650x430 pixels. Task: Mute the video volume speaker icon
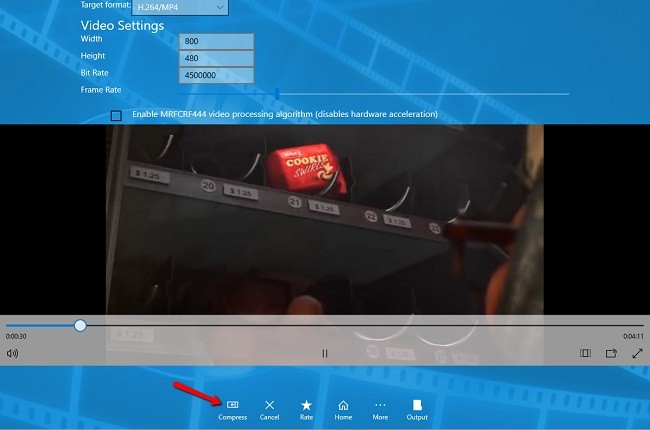pos(12,353)
